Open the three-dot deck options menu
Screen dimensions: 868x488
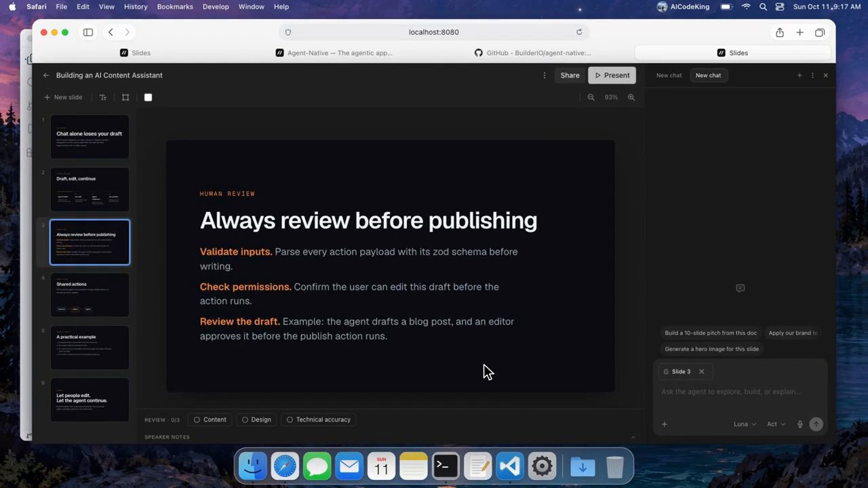[x=545, y=75]
